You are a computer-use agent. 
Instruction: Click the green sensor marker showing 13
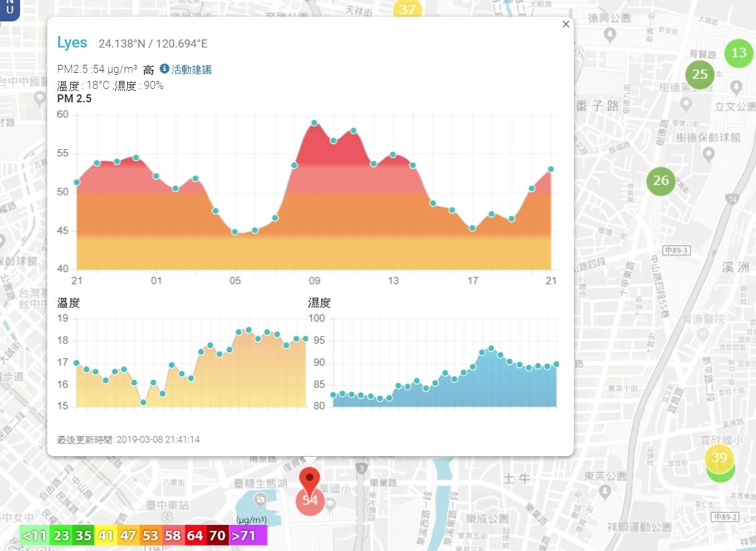[x=739, y=53]
